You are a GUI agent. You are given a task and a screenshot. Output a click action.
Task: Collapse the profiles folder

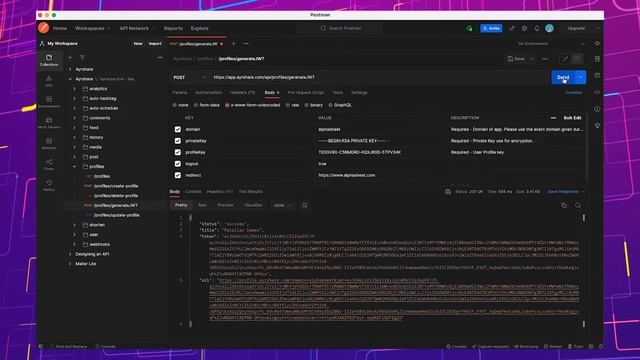(75, 167)
